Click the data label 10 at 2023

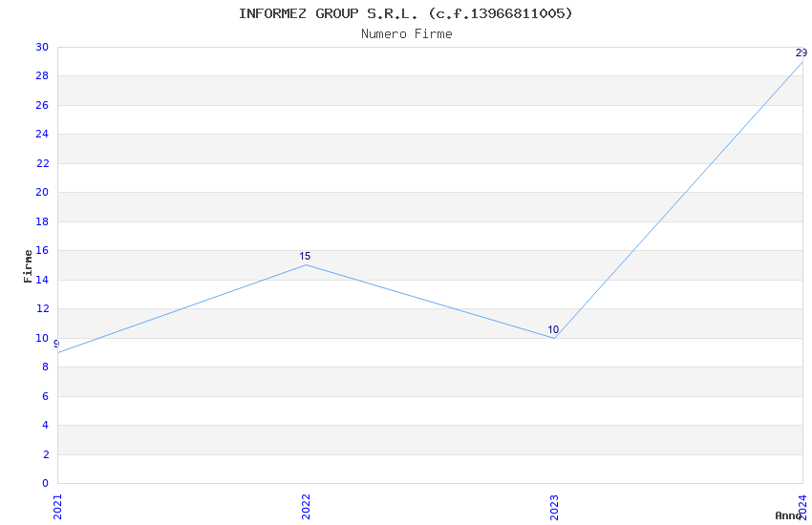click(553, 329)
